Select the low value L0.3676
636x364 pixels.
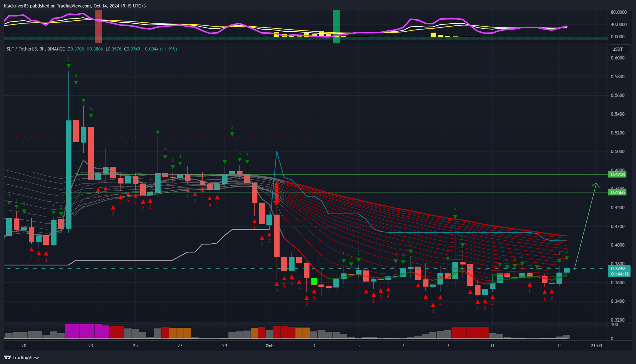click(113, 49)
